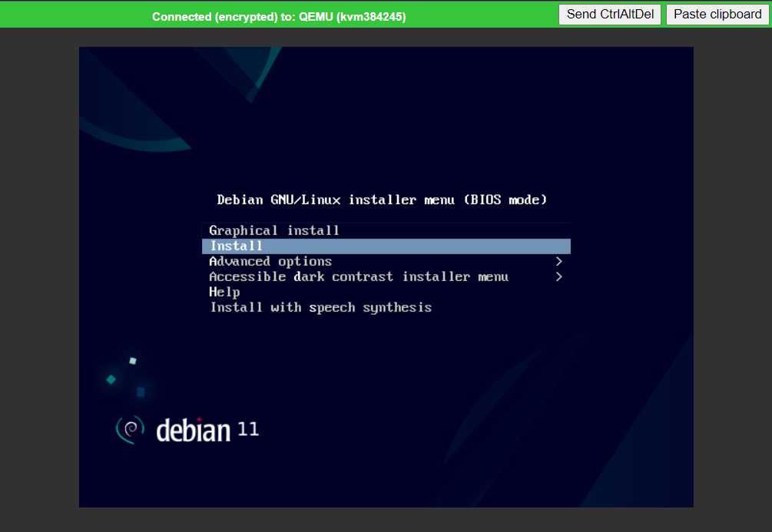
Task: Click the small blue square decoration
Action: 141,392
